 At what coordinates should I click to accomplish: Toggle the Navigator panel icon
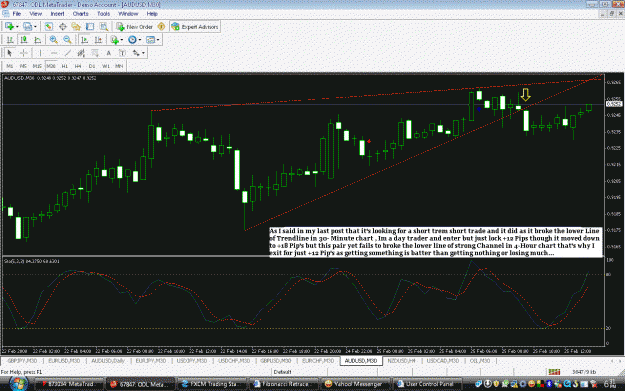coord(76,27)
